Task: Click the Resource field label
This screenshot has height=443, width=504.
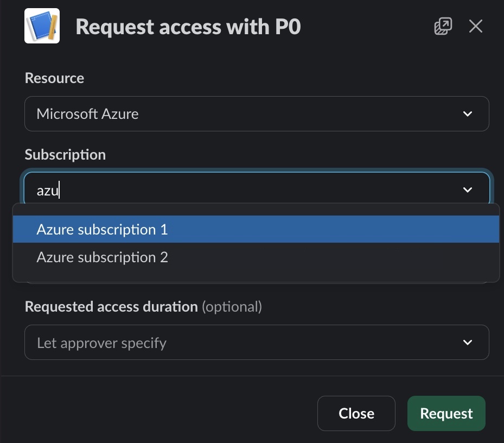Action: tap(54, 78)
